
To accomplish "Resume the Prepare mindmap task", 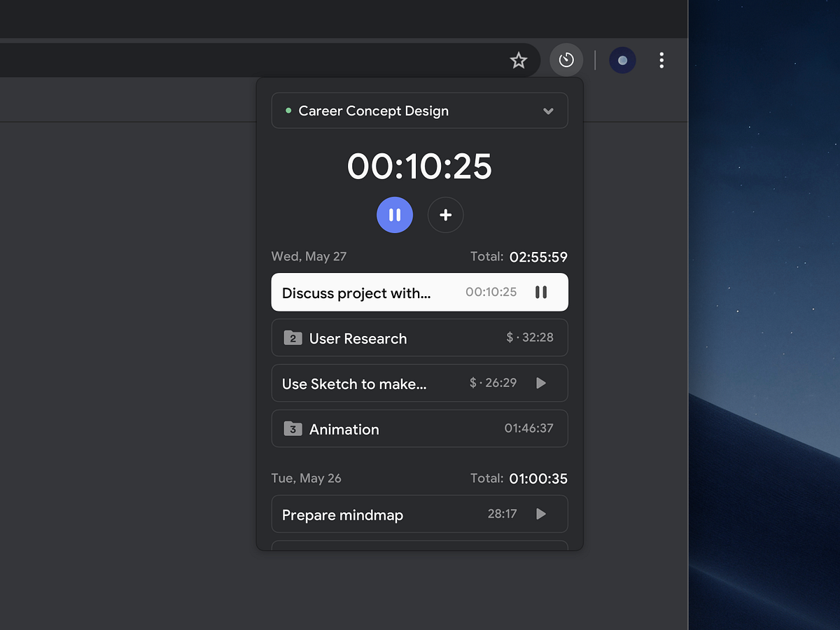I will (540, 514).
